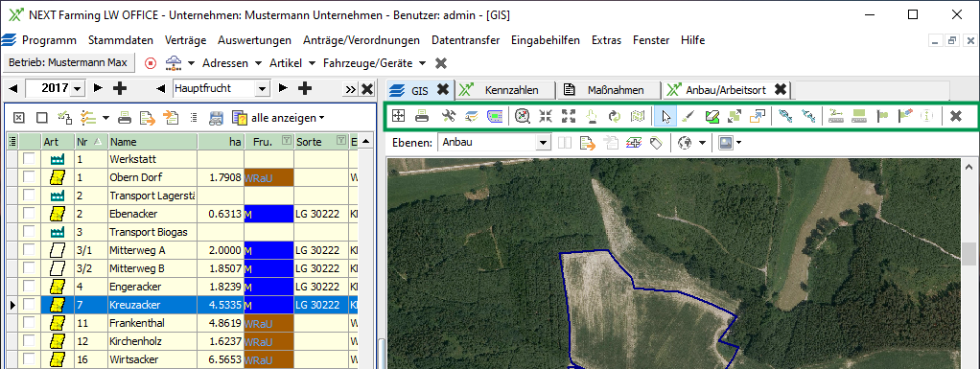The width and height of the screenshot is (980, 369).
Task: Click the globe icon in Ebenen row
Action: point(685,143)
